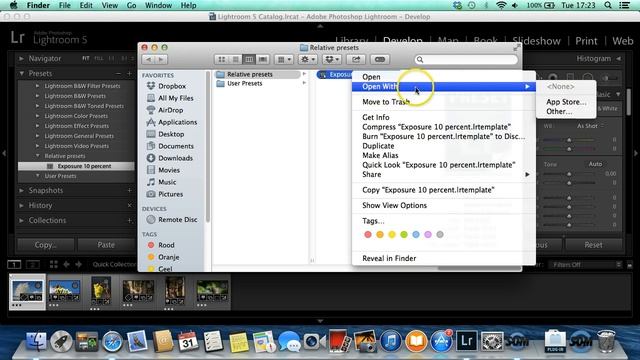Launch Launchpad rocket icon in Dock
The image size is (640, 360).
coord(61,341)
